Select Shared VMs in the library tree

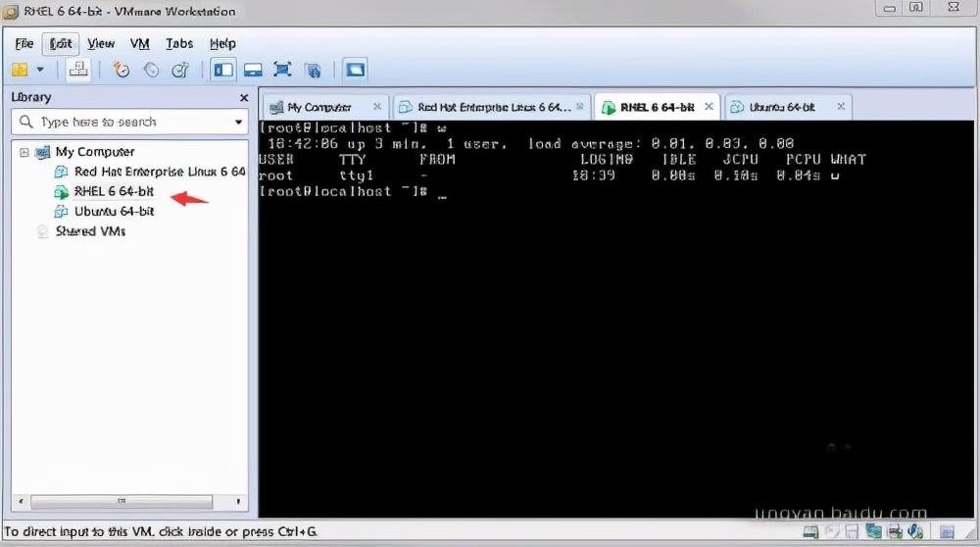click(x=90, y=231)
